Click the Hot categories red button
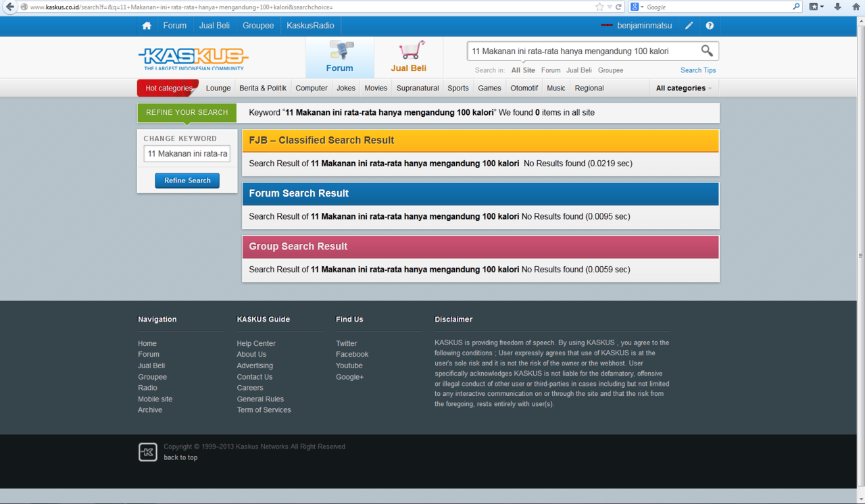 (x=168, y=88)
